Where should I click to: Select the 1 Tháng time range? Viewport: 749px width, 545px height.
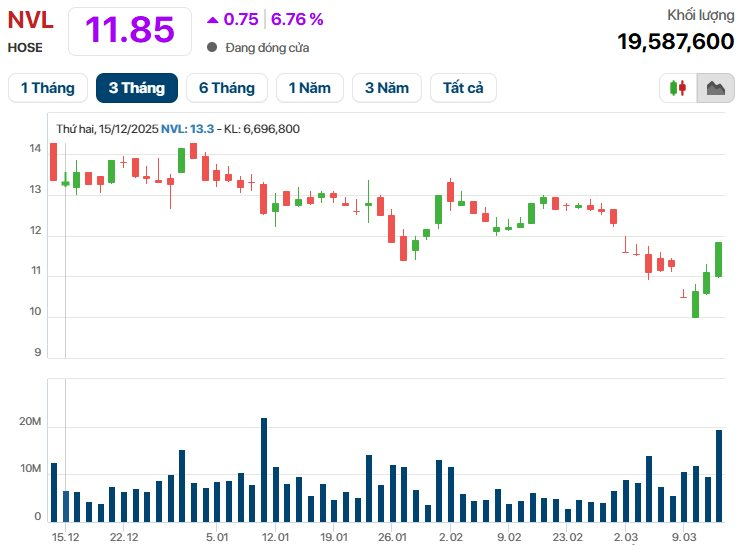click(x=47, y=88)
